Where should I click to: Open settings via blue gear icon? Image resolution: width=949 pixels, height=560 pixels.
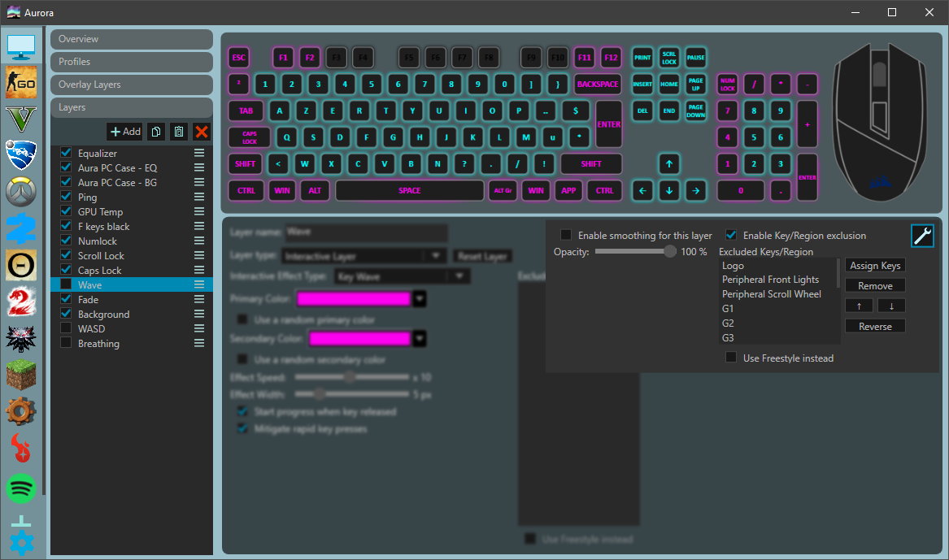[x=21, y=542]
